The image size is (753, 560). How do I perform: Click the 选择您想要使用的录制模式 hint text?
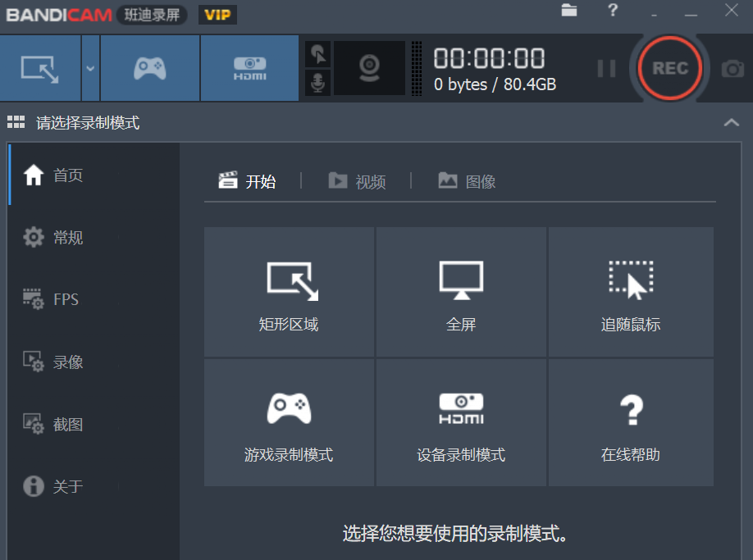point(454,534)
